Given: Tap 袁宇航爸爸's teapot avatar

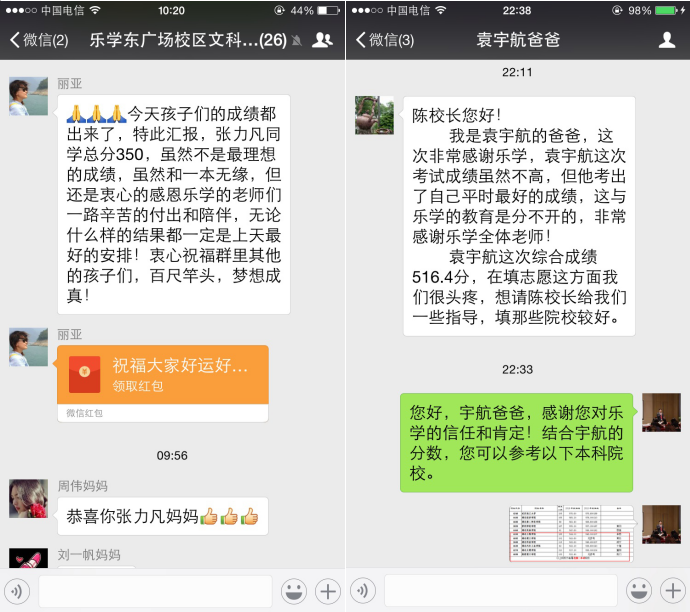Looking at the screenshot, I should coord(374,115).
